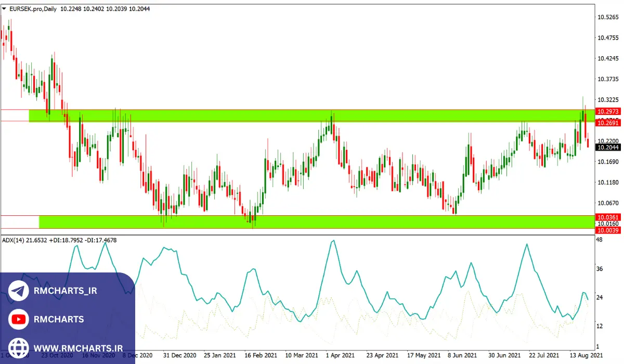Select the red 10.0039 price label

(607, 230)
